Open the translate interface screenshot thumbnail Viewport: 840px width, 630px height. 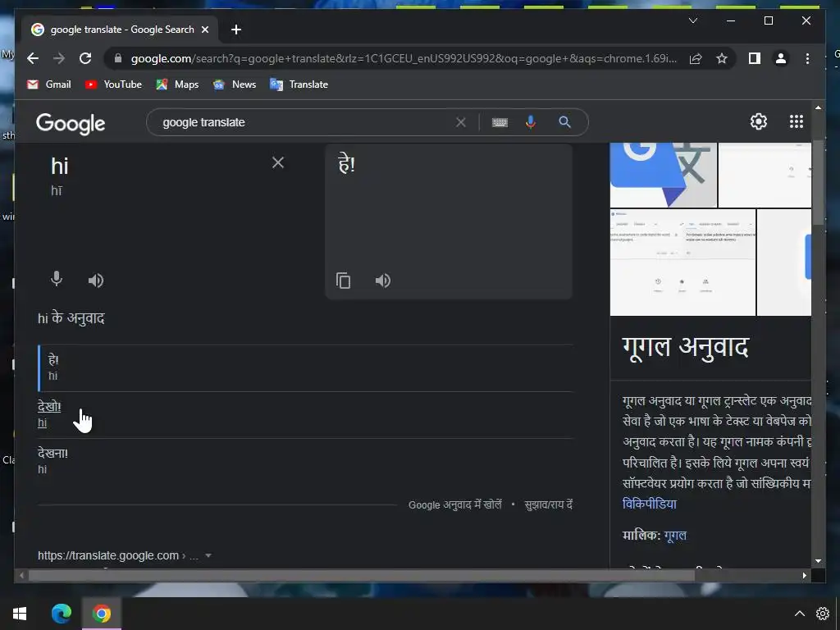682,262
